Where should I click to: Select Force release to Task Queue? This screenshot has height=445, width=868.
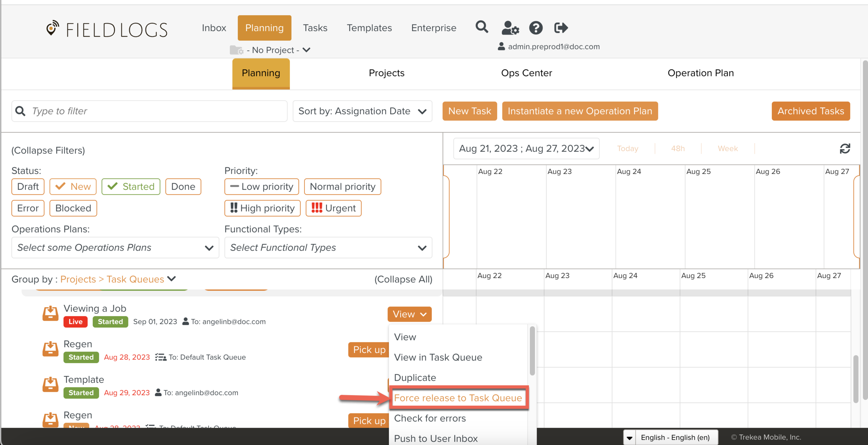(x=458, y=398)
